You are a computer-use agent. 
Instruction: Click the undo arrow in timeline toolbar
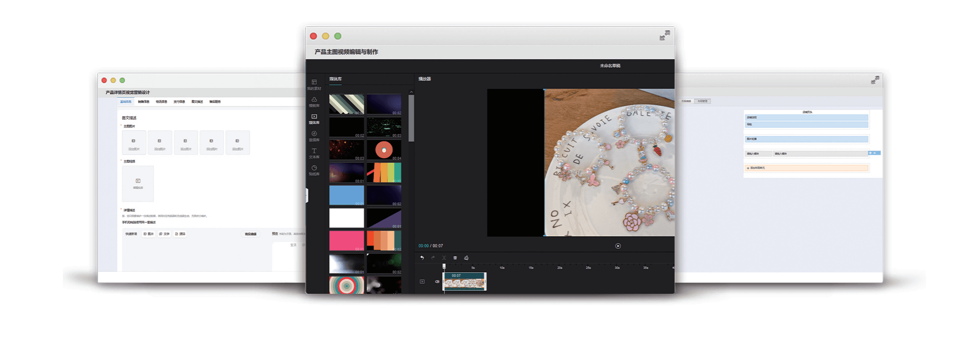click(422, 258)
